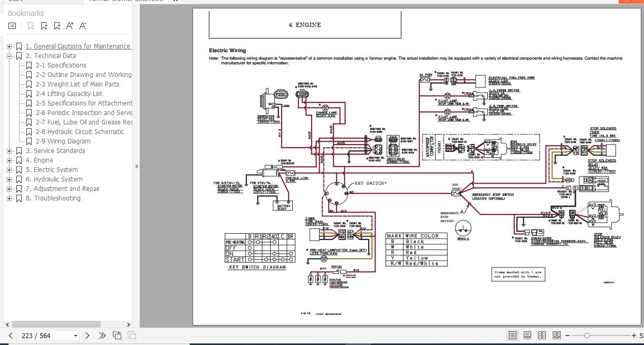
Task: Click bookmark icon beside 2-9 Wiring Diagram
Action: (29, 141)
